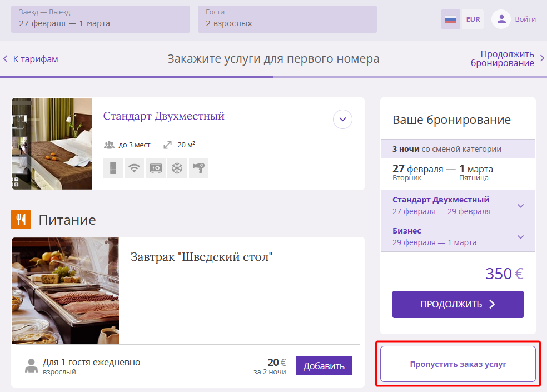Screen dimensions: 547x392
Task: Click the left chevron before К тарифам
Action: click(5, 58)
